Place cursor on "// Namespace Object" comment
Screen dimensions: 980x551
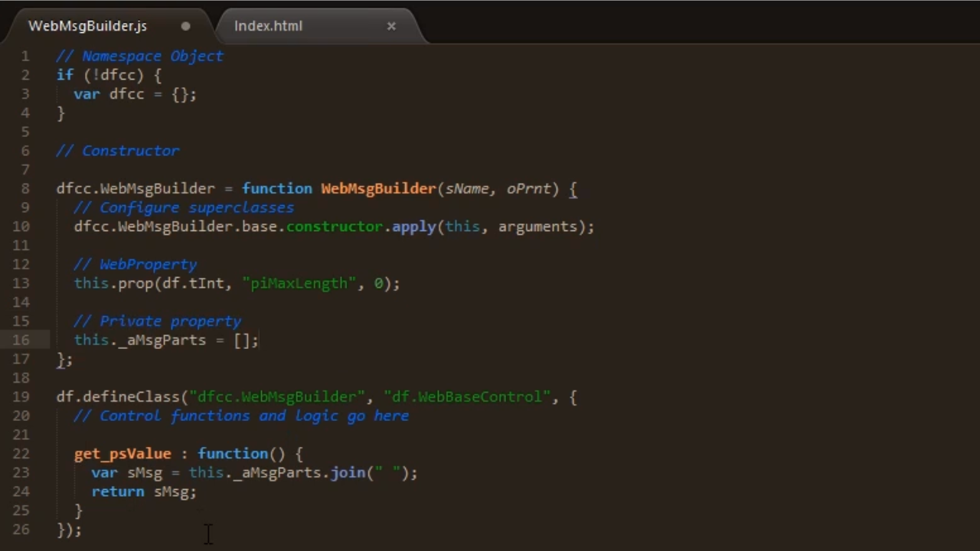click(139, 56)
